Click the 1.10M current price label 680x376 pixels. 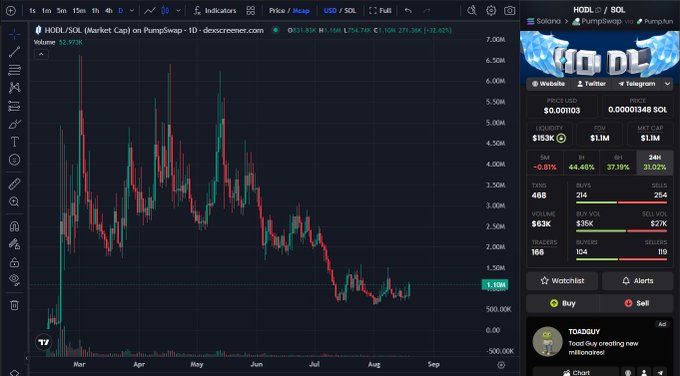pos(495,285)
